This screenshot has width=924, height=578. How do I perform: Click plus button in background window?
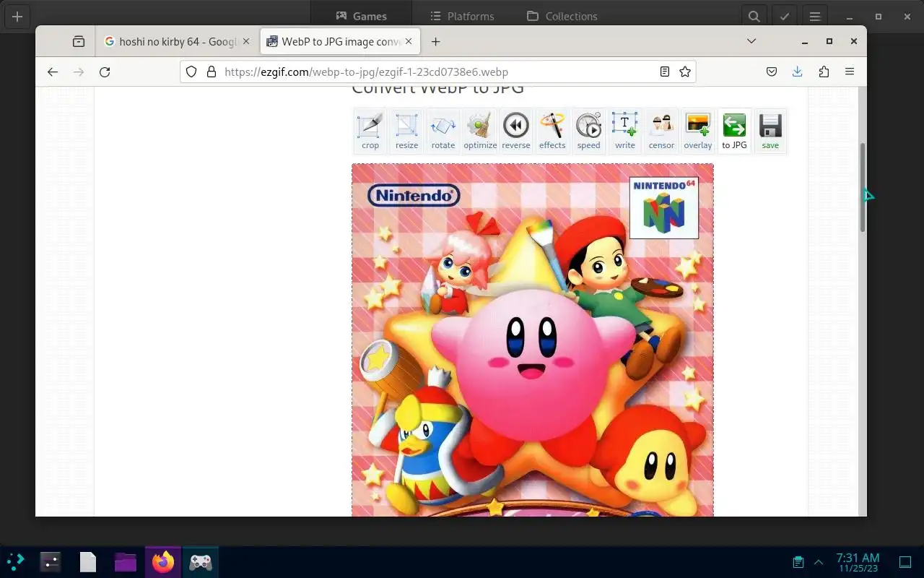pos(17,16)
